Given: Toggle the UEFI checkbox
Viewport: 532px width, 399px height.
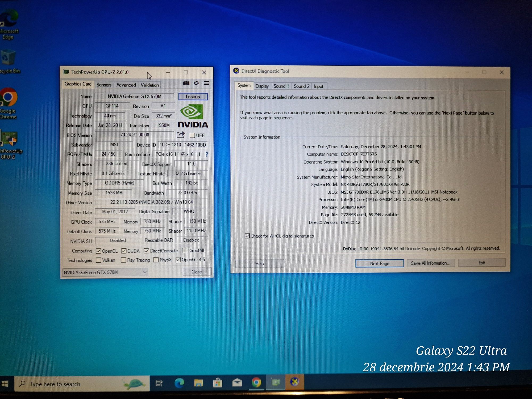Looking at the screenshot, I should (x=192, y=135).
